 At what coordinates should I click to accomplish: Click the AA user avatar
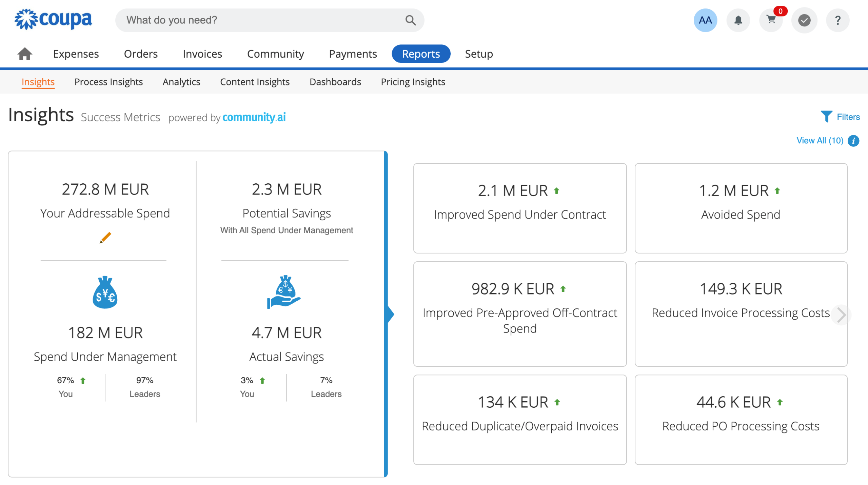(705, 20)
